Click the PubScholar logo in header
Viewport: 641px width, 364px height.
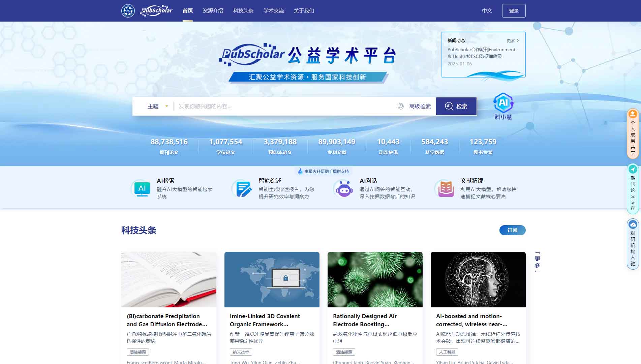tap(156, 11)
